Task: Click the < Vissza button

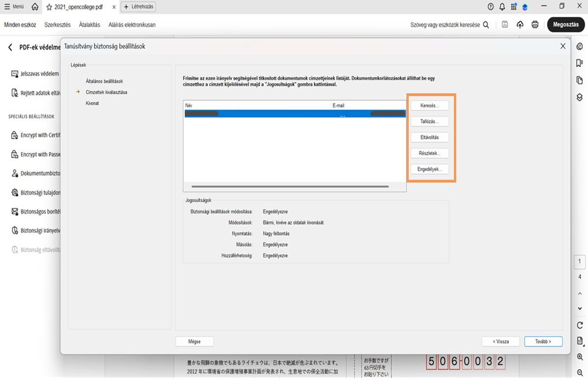Action: (501, 341)
